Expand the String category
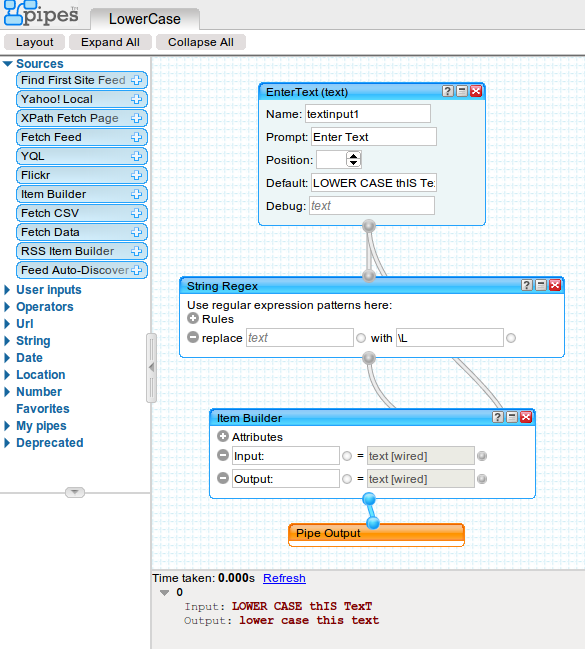The width and height of the screenshot is (585, 649). (7, 341)
